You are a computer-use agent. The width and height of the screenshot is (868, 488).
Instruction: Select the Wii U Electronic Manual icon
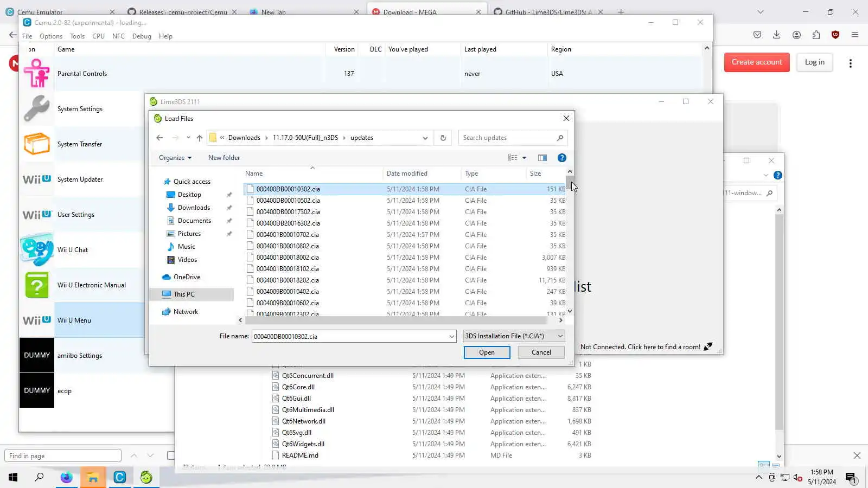click(37, 285)
